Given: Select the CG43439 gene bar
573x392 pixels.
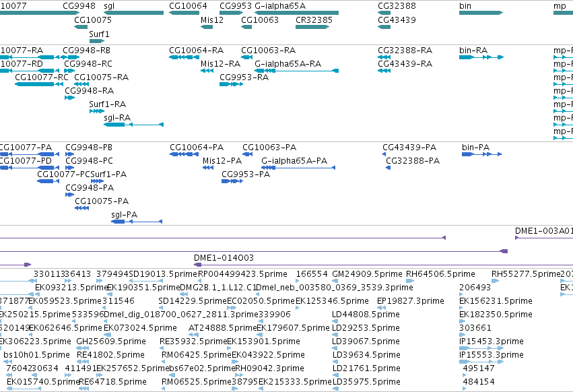Looking at the screenshot, I should tap(384, 27).
